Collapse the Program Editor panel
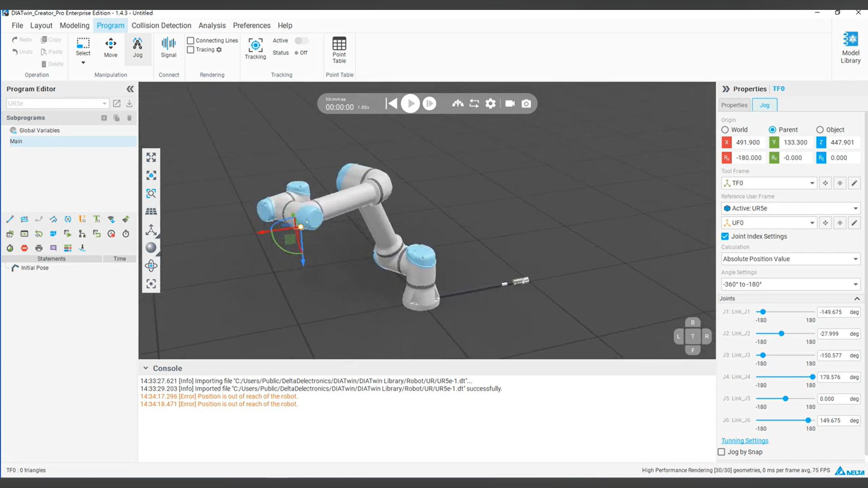 click(130, 89)
